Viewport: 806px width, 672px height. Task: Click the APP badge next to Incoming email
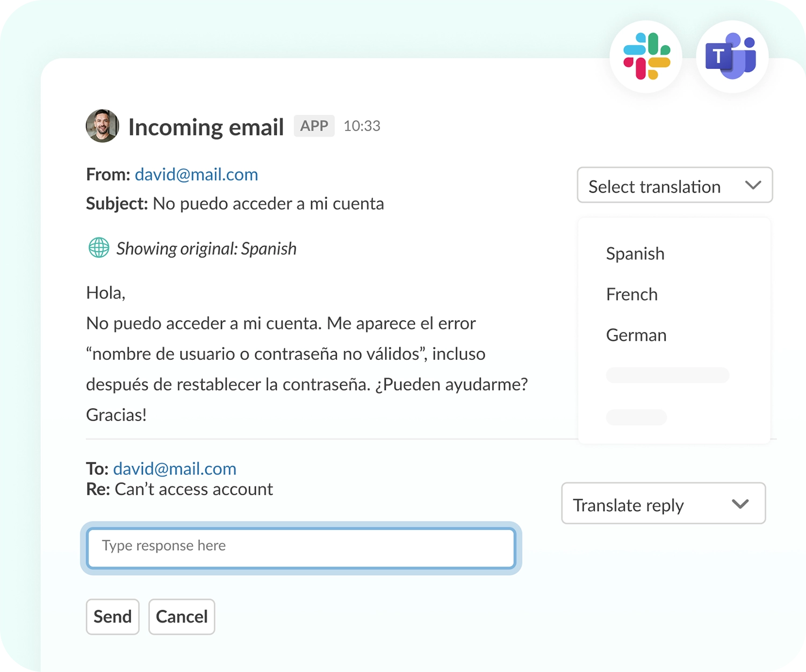click(x=314, y=126)
